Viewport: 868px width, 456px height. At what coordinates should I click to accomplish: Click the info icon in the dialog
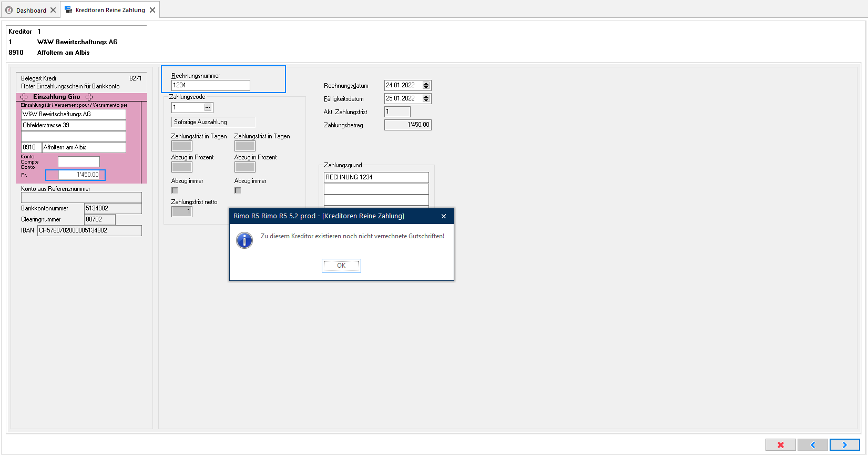click(x=244, y=240)
